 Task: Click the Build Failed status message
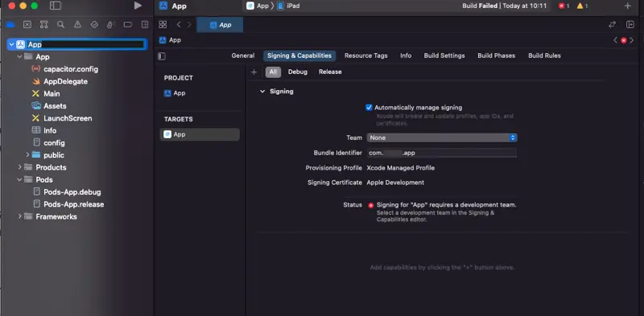[x=505, y=6]
